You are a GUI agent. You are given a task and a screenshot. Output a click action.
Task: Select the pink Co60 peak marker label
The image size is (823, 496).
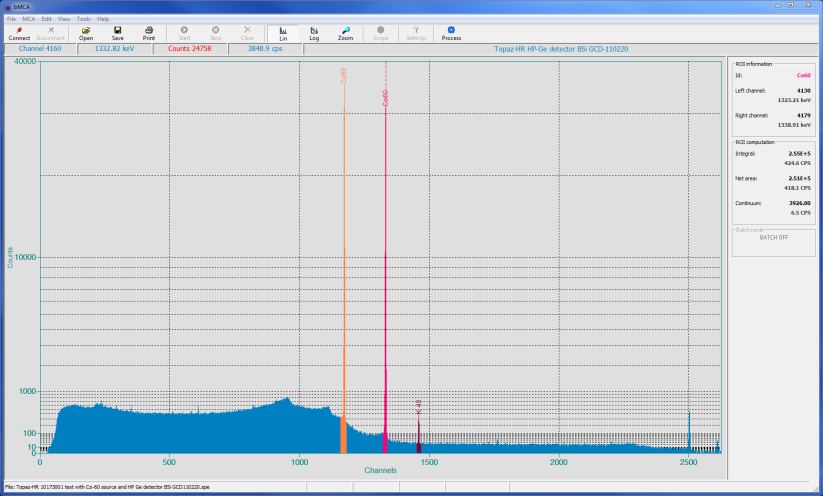[385, 98]
